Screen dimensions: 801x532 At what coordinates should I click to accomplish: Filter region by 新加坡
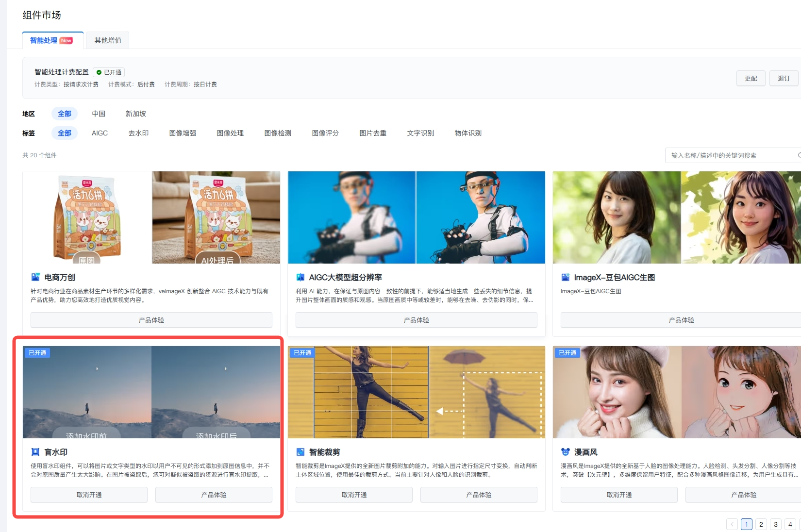point(135,114)
